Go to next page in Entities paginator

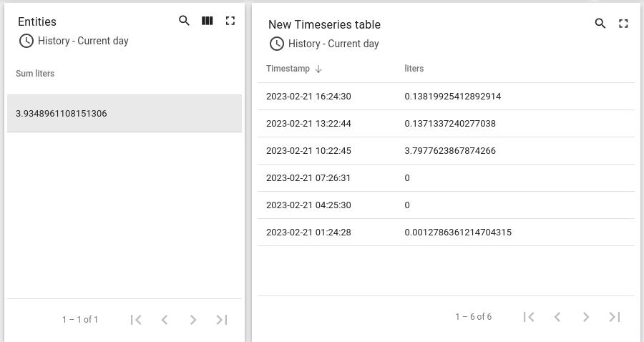click(x=193, y=319)
